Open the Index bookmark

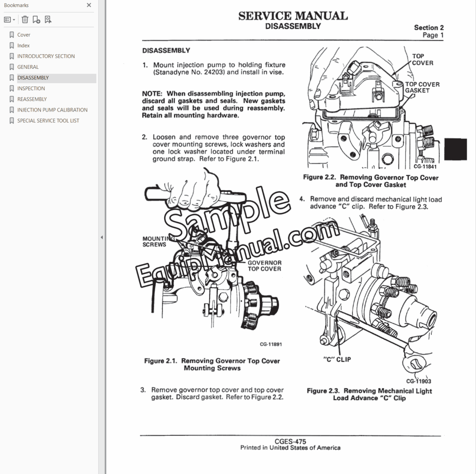pos(23,46)
